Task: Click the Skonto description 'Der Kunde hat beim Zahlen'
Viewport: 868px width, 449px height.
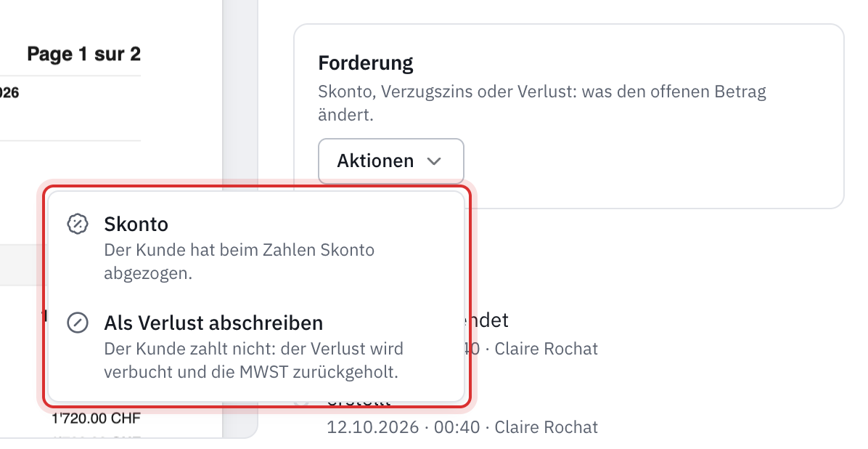Action: [239, 262]
